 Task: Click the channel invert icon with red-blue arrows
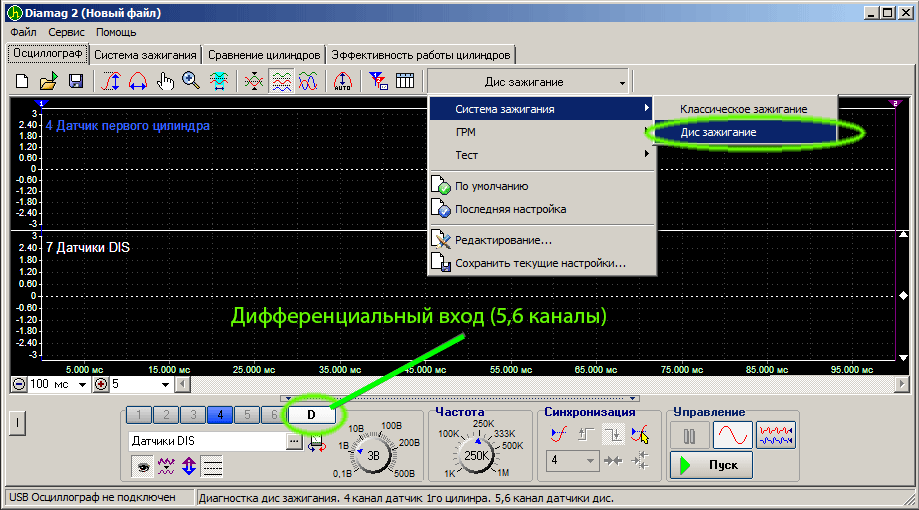[316, 443]
